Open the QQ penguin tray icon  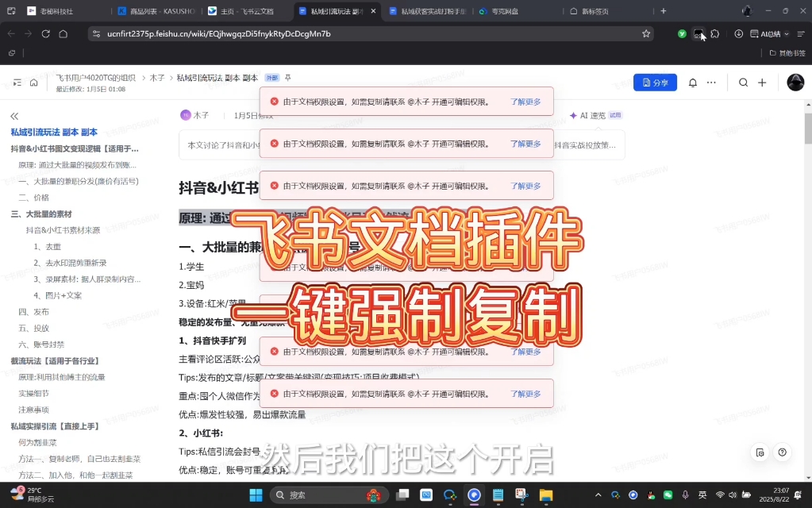point(651,495)
